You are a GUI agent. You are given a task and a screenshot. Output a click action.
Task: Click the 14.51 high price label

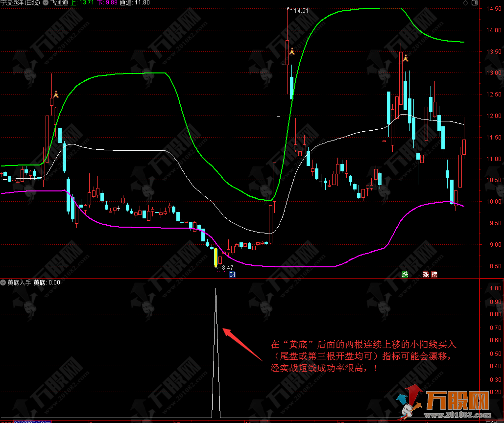coord(301,11)
